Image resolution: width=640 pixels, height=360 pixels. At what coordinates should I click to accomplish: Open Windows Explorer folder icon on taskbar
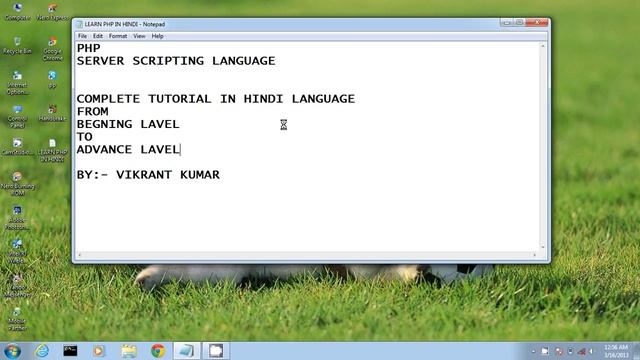[x=129, y=351]
